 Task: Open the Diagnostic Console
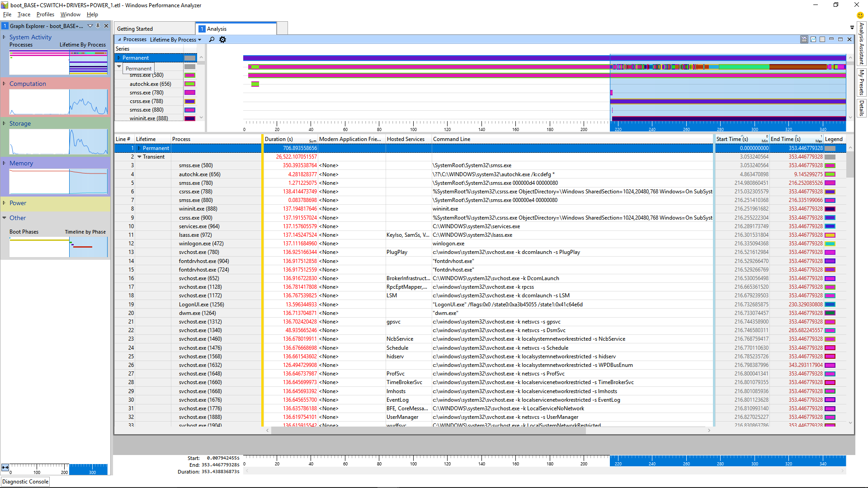tap(25, 481)
